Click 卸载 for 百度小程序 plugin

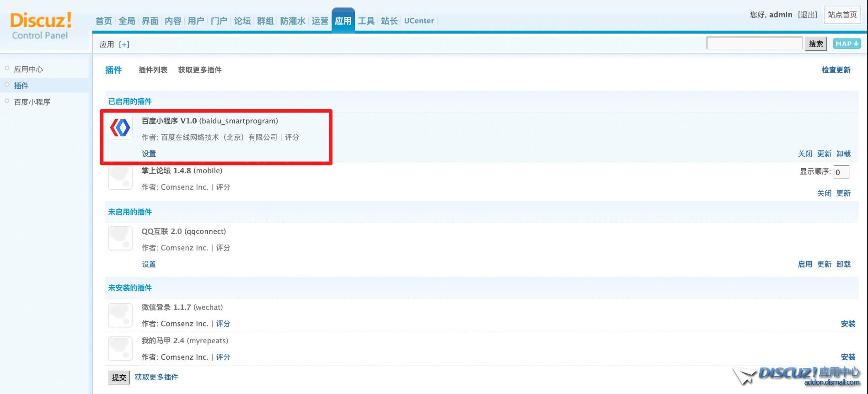coord(844,154)
